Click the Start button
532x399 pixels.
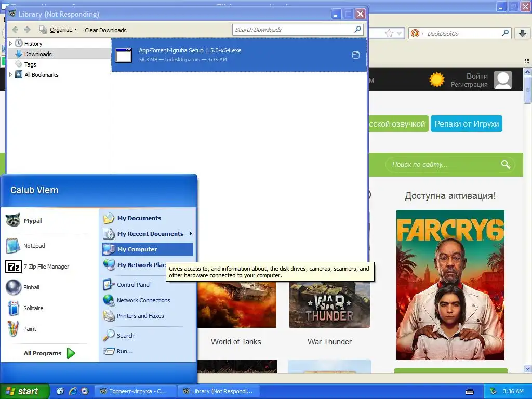[x=24, y=391]
